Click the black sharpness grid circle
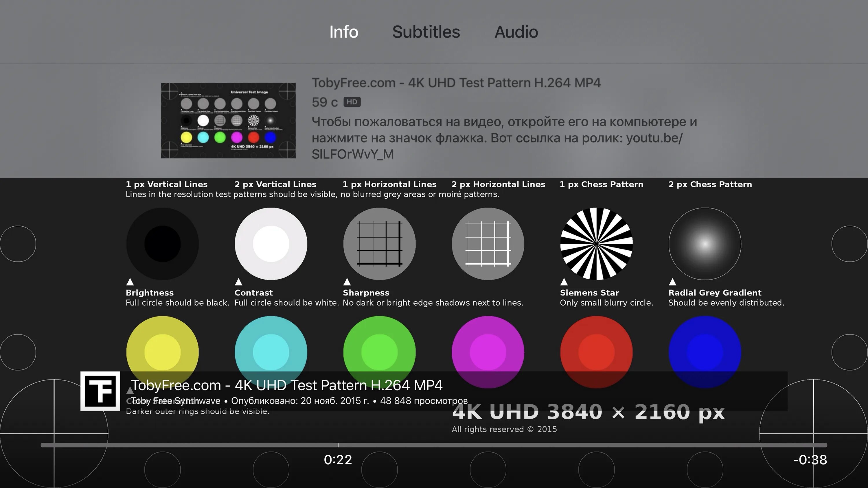The height and width of the screenshot is (488, 868). (379, 243)
